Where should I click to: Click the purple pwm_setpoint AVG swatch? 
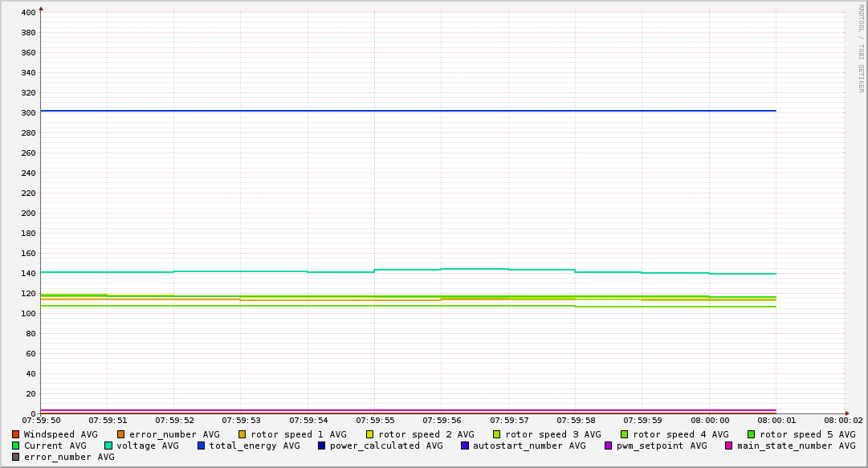point(608,446)
